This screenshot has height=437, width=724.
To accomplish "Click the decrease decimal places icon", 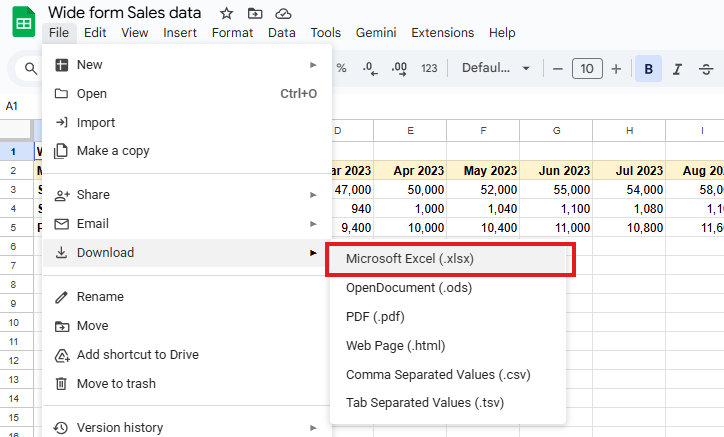I will click(x=369, y=69).
